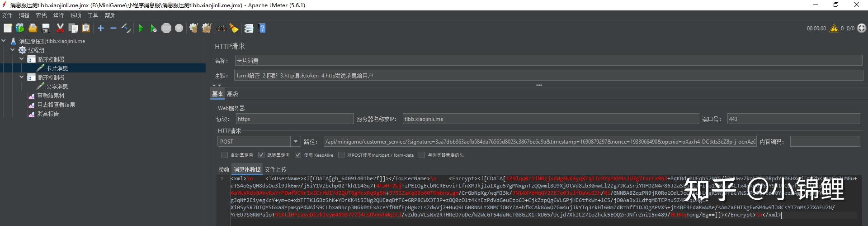Click the remote engines globe icon
Screen dimensions: 868x226
point(862,28)
